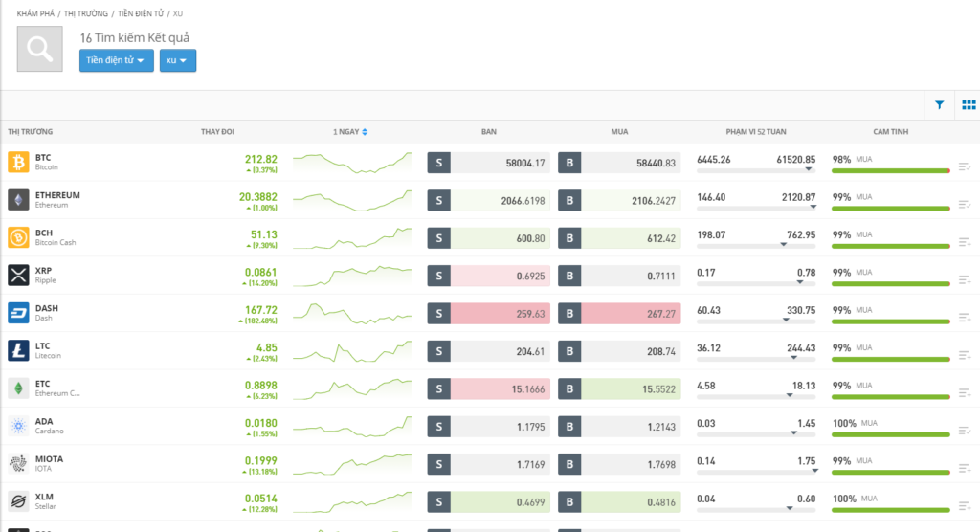Buy Ethereum at 2106.2427

coord(619,200)
